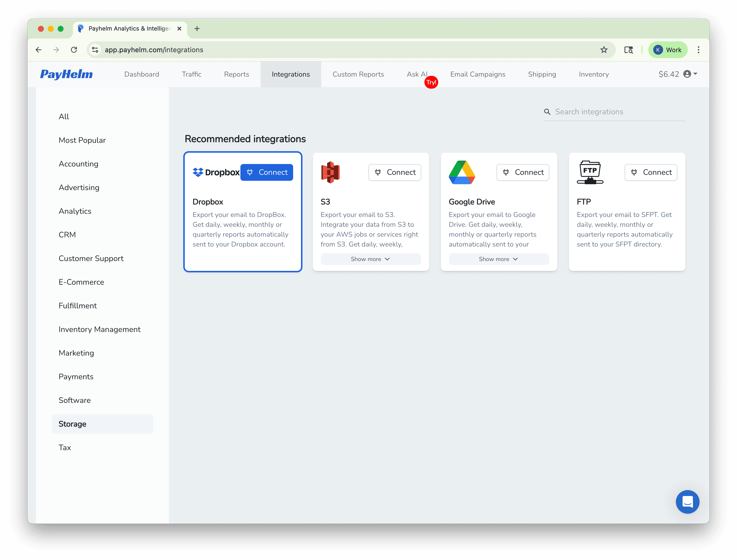
Task: Open the Email Campaigns section
Action: (478, 74)
